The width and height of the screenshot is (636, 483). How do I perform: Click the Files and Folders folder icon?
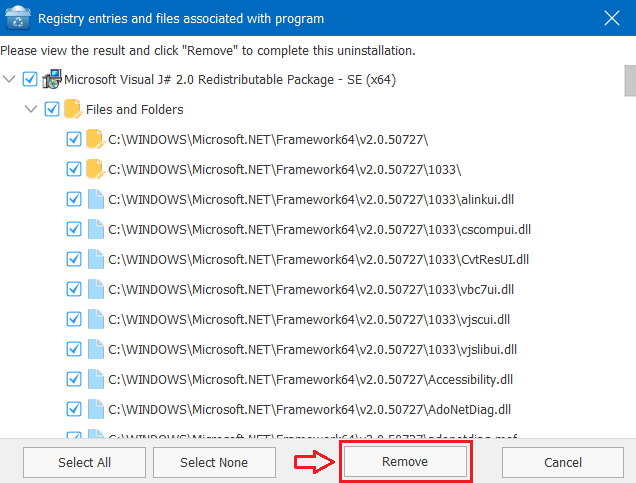[x=73, y=109]
